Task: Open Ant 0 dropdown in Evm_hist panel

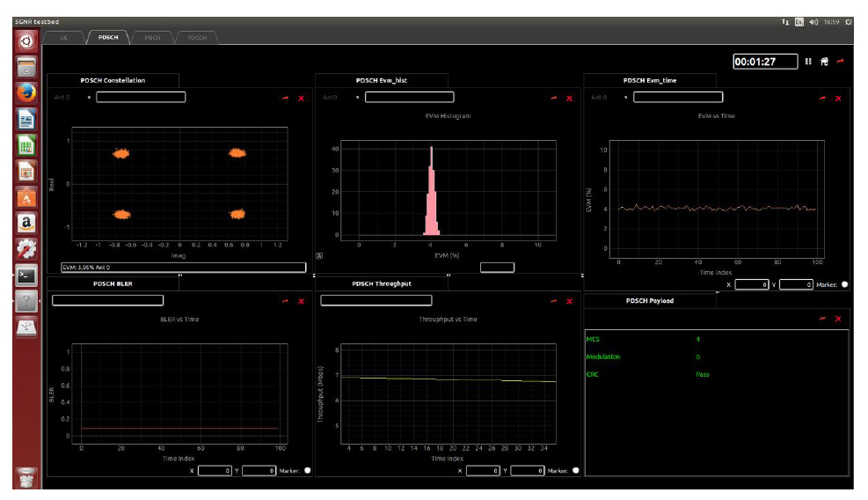Action: [x=357, y=98]
